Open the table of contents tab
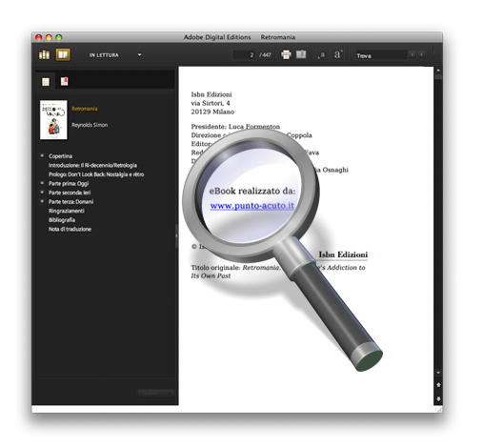The width and height of the screenshot is (502, 448). pos(46,82)
